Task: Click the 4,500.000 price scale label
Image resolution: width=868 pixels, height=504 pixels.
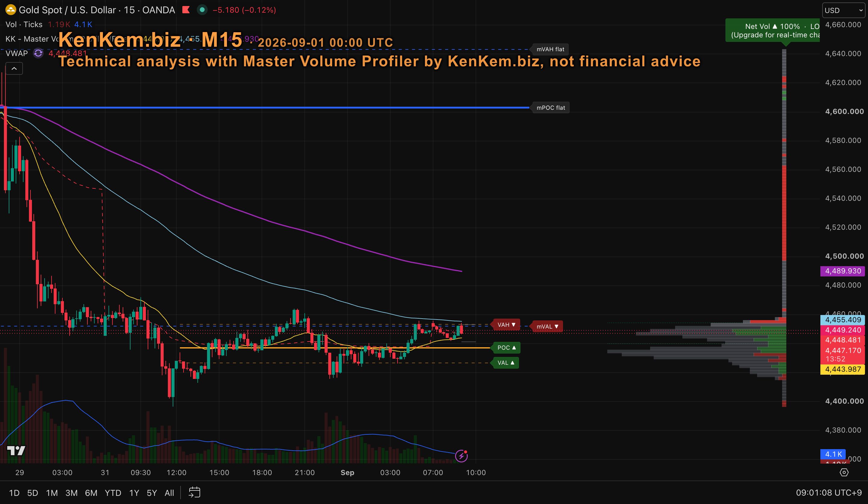Action: tap(844, 256)
